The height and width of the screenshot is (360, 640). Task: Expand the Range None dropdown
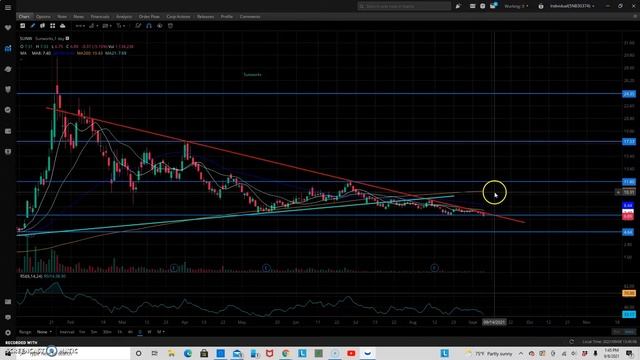point(44,332)
